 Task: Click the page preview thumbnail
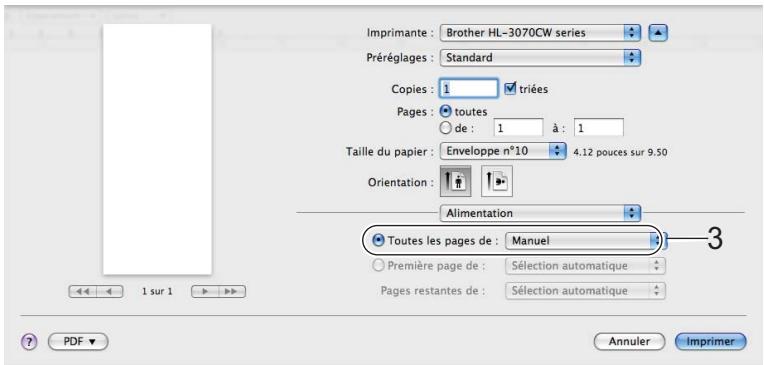(157, 149)
